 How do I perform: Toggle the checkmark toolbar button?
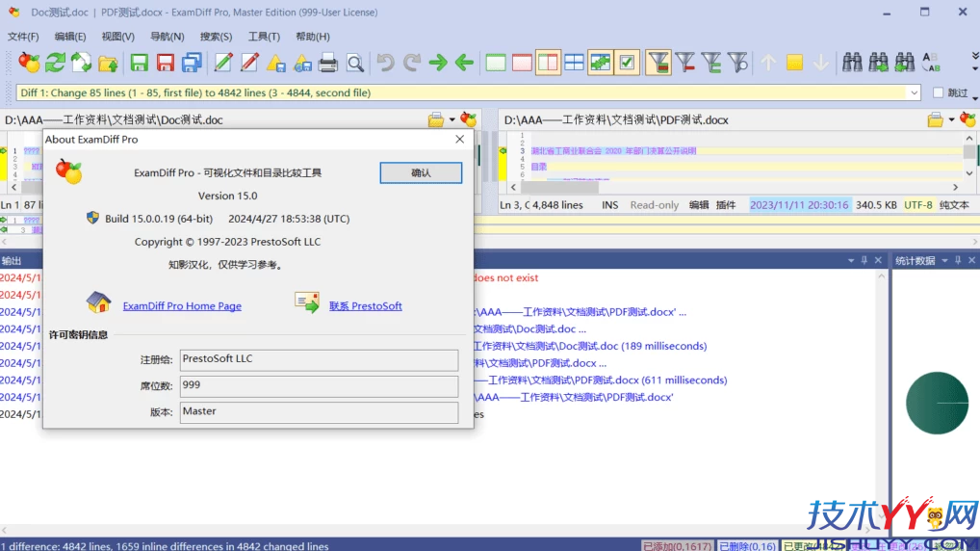coord(627,63)
